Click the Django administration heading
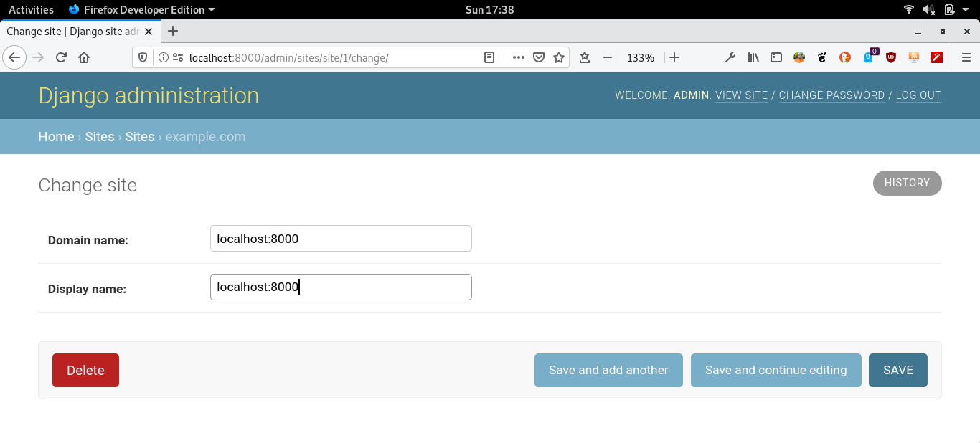The image size is (980, 443). [x=149, y=95]
